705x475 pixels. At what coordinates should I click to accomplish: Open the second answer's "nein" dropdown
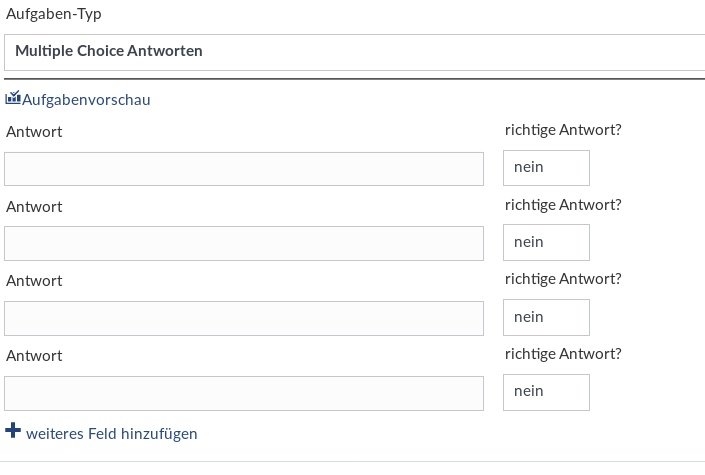tap(546, 243)
